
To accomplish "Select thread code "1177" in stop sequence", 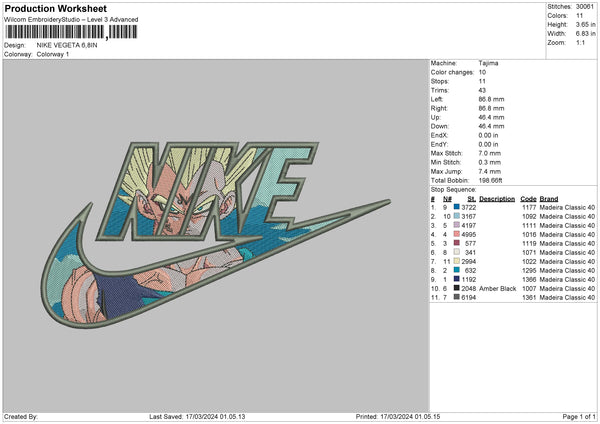I will point(529,207).
